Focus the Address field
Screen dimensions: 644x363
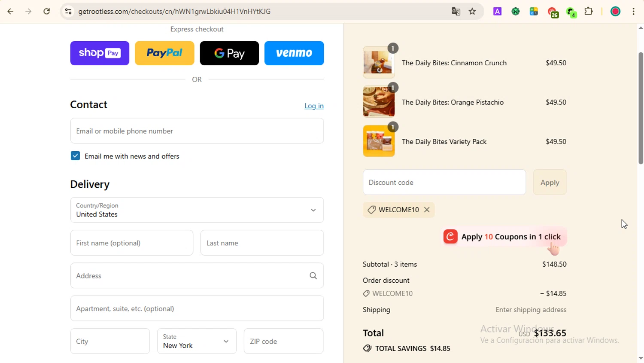(197, 276)
